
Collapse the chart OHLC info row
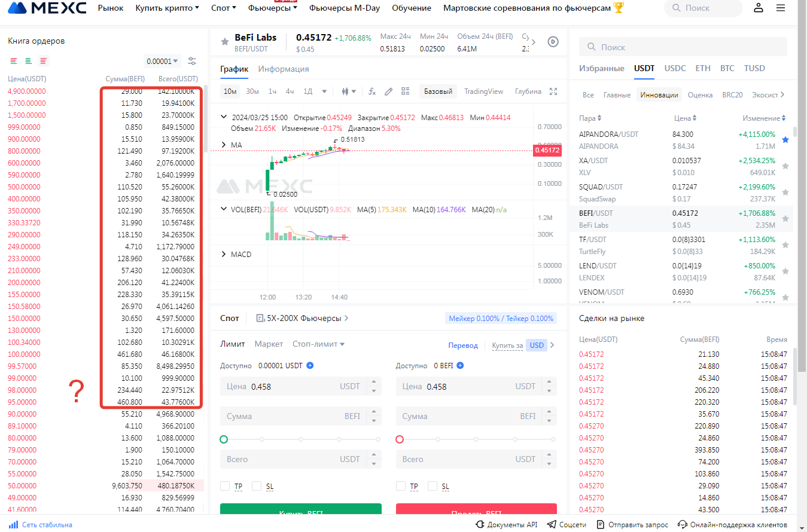[x=224, y=117]
